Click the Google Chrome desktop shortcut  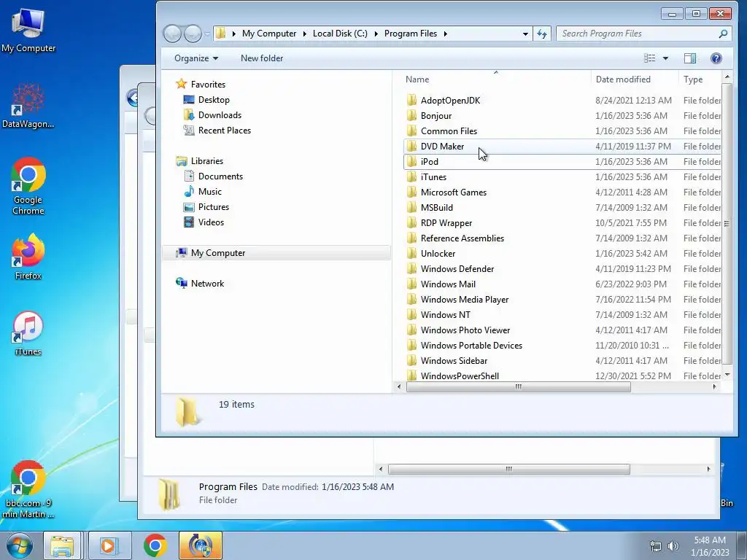point(28,186)
